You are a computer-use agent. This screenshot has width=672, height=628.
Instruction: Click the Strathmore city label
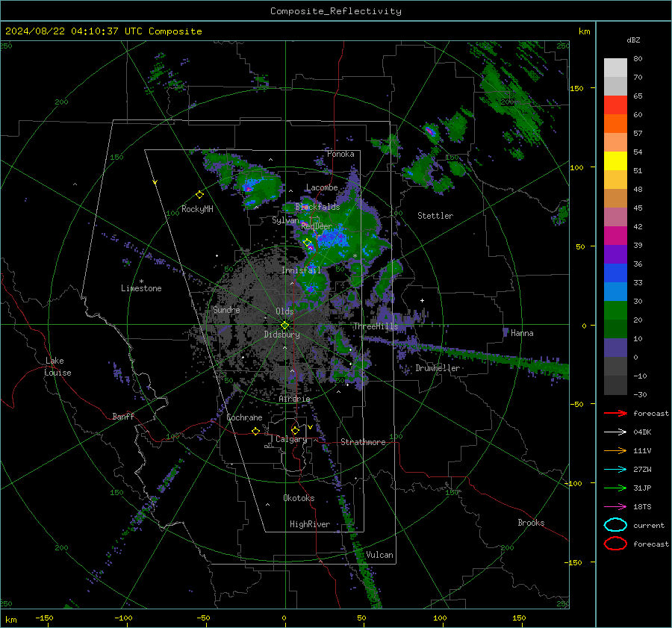tap(363, 442)
